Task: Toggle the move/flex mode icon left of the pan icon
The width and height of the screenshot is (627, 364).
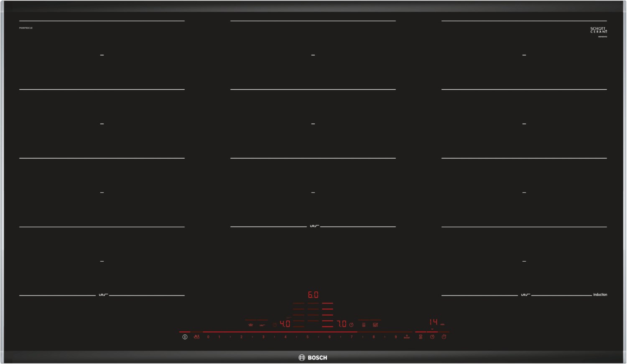Action: pyautogui.click(x=364, y=324)
